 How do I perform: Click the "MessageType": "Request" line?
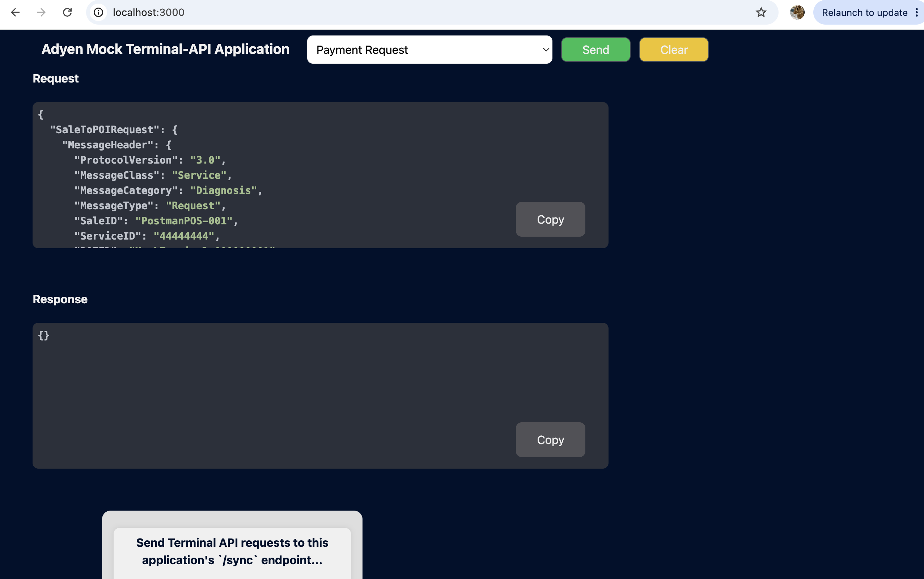coord(150,206)
